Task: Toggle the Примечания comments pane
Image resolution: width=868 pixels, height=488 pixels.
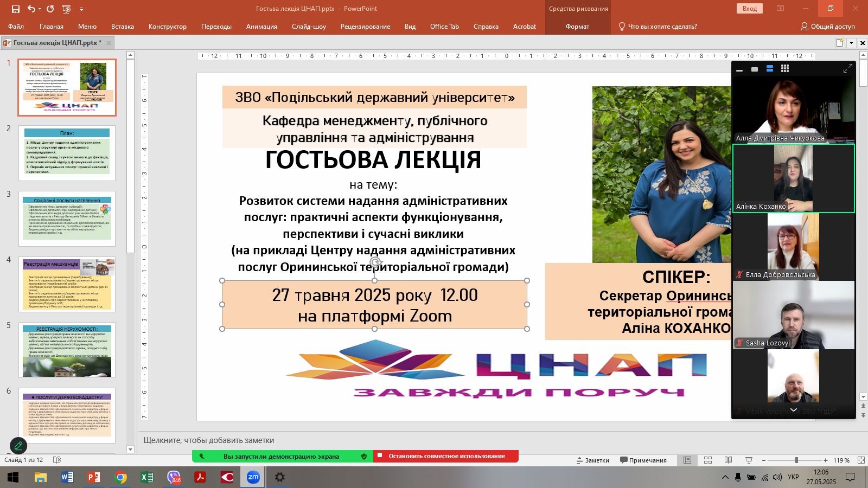Action: pos(643,460)
